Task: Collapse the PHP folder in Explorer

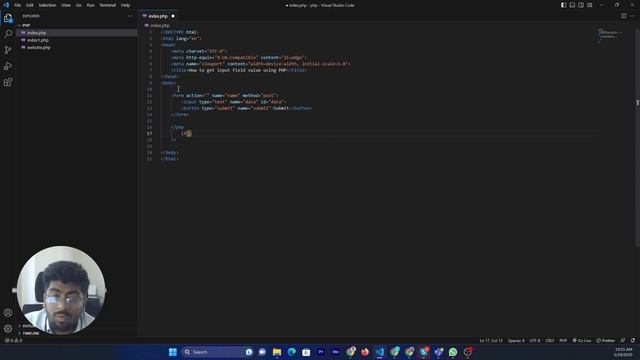Action: pos(26,25)
